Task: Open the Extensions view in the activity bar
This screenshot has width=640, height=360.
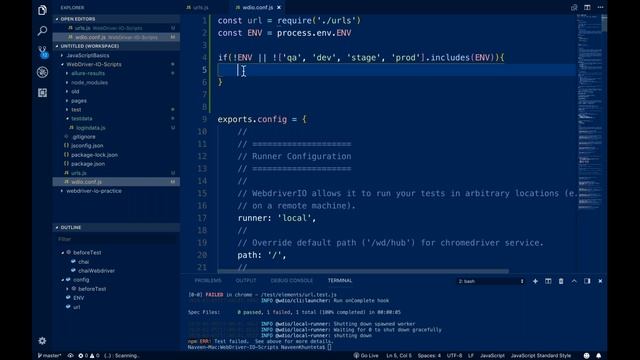Action: [42, 93]
